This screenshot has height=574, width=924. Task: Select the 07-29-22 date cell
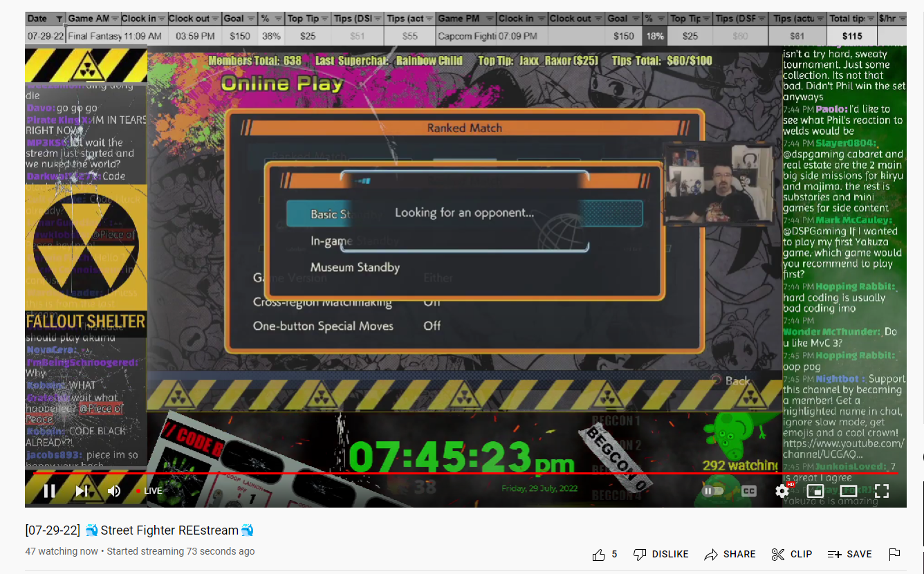[46, 36]
